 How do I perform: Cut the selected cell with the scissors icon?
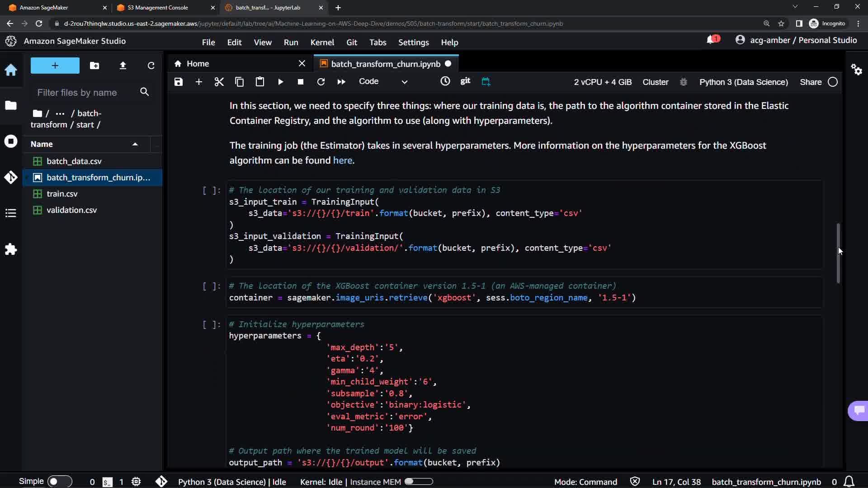tap(219, 82)
